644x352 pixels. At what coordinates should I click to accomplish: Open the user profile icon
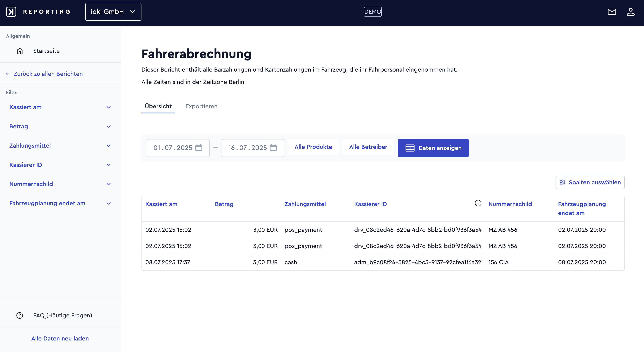[x=631, y=12]
